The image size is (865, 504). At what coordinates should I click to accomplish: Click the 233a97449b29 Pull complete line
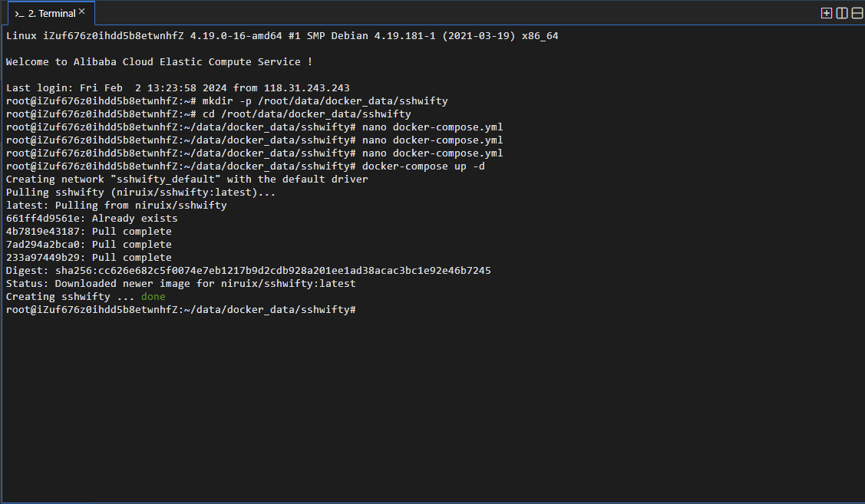click(89, 258)
